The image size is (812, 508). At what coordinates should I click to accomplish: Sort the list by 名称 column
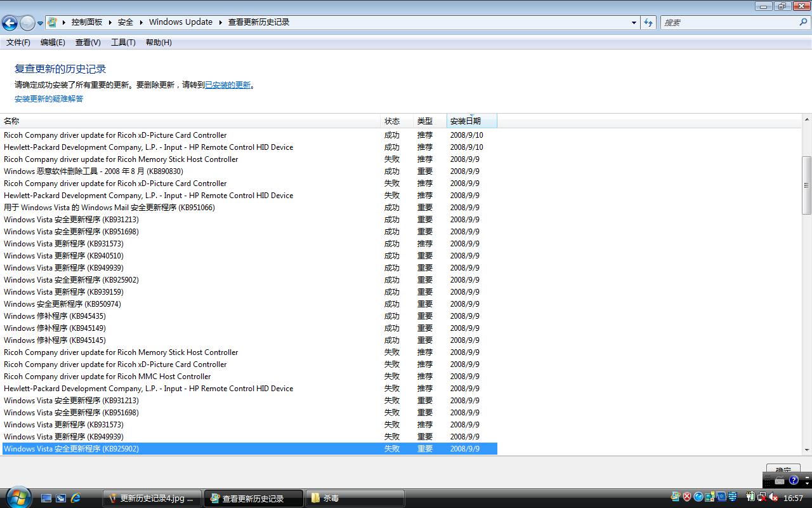click(190, 121)
